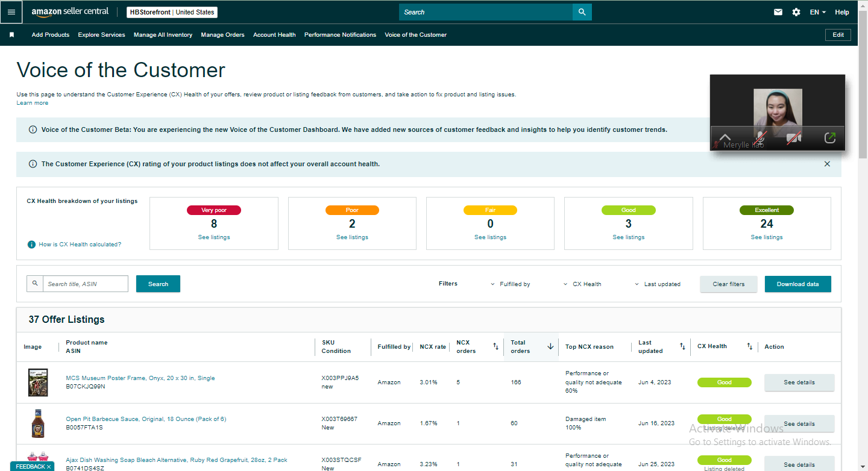Open MCS Museum Poster Frame product link
Screen dimensions: 868x471
(x=140, y=378)
